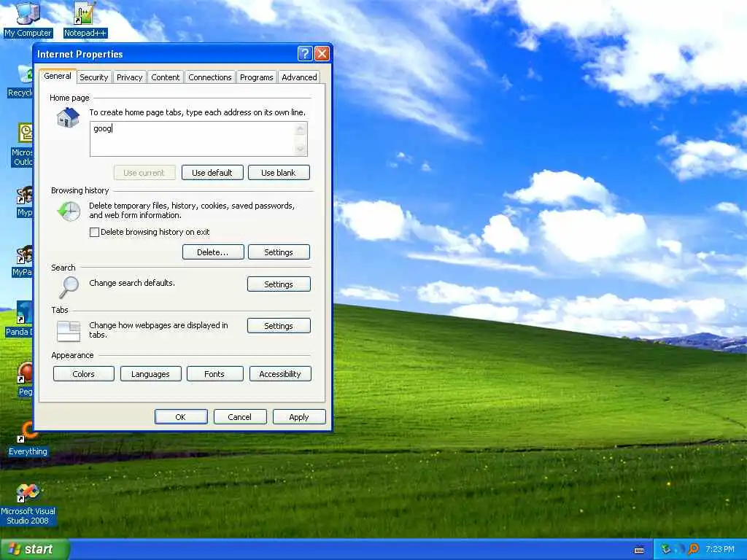Screen dimensions: 747x560
Task: Click the Browsing history clock icon
Action: pos(69,211)
